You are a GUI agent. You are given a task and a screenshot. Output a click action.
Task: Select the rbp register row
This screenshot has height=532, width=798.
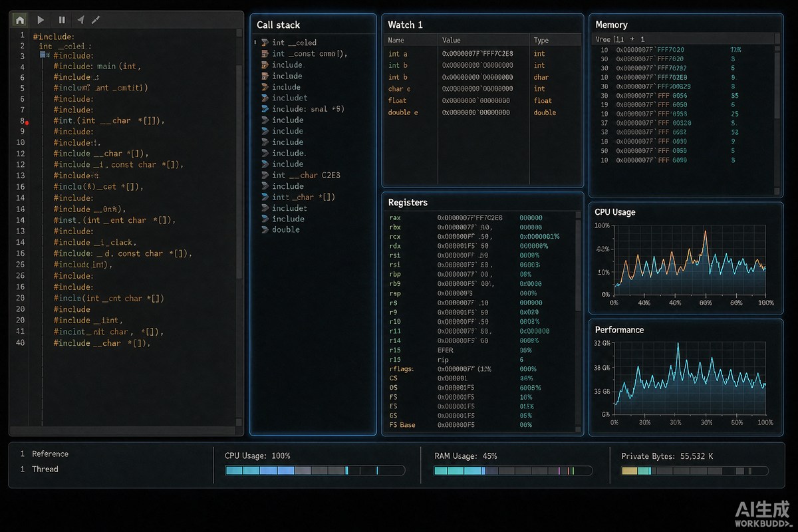[x=480, y=274]
